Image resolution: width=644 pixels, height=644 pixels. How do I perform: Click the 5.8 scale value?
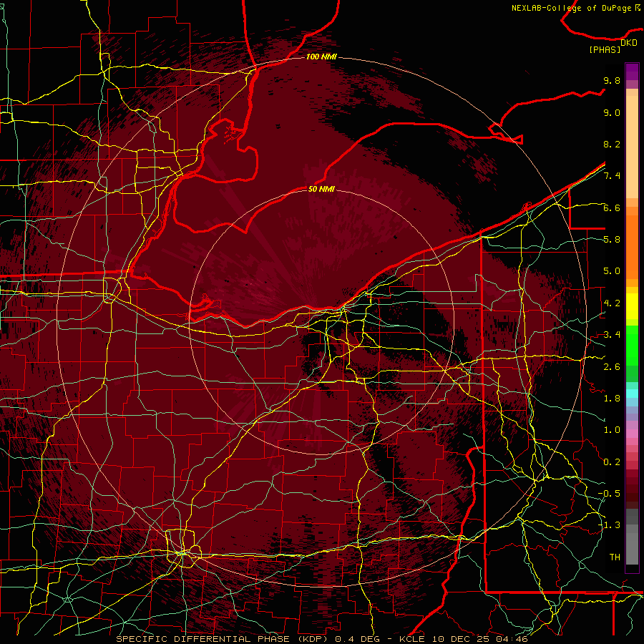(612, 240)
